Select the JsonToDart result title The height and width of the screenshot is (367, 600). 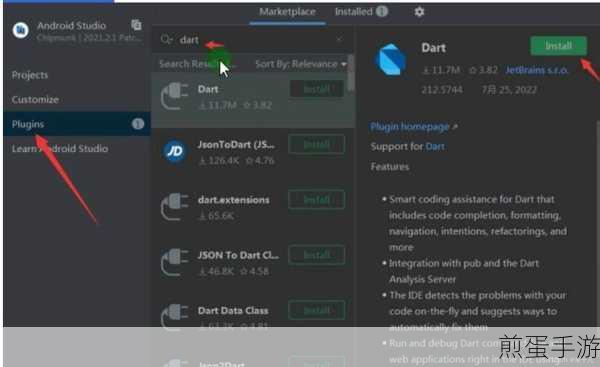[x=236, y=145]
